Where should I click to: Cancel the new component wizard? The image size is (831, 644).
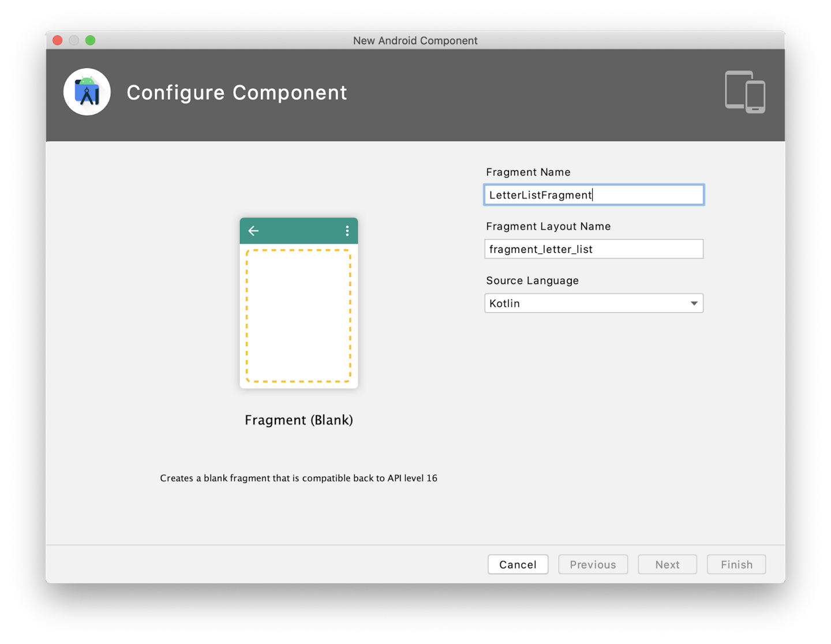click(518, 564)
